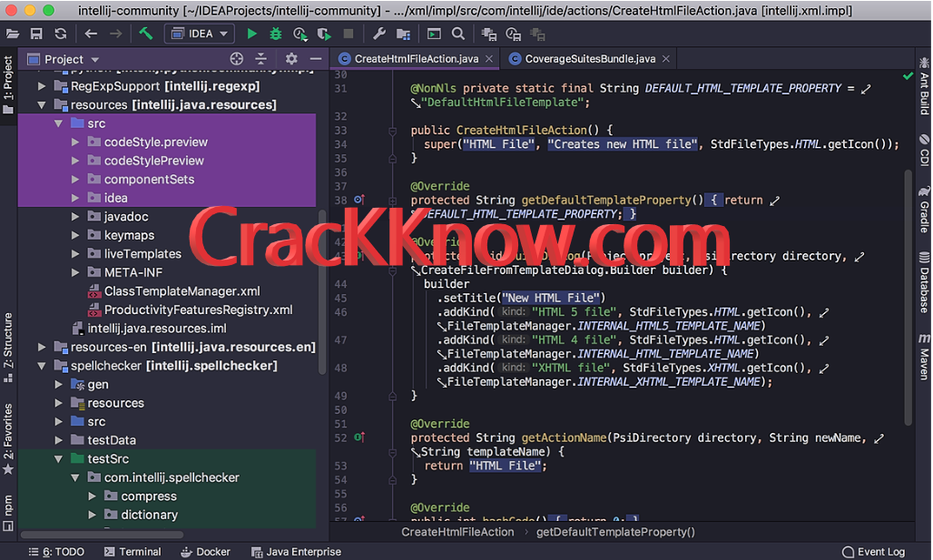
Task: Save all files using the floppy icon
Action: [x=36, y=34]
